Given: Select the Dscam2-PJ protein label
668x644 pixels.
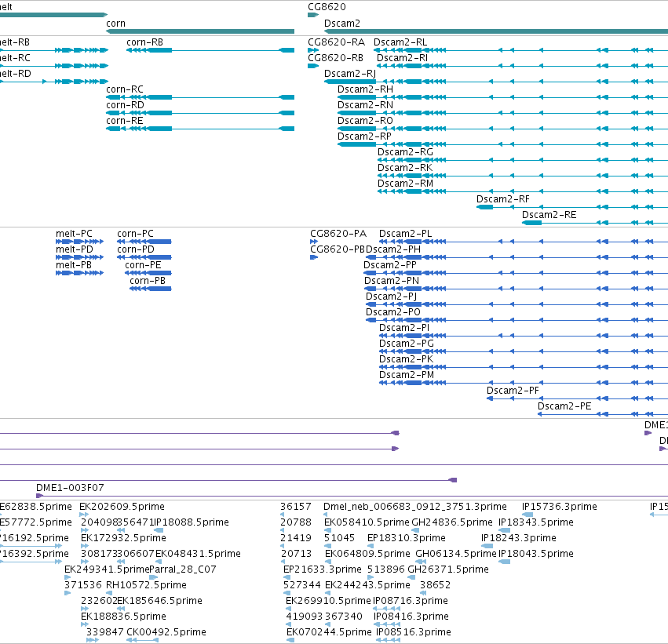Looking at the screenshot, I should pyautogui.click(x=392, y=297).
